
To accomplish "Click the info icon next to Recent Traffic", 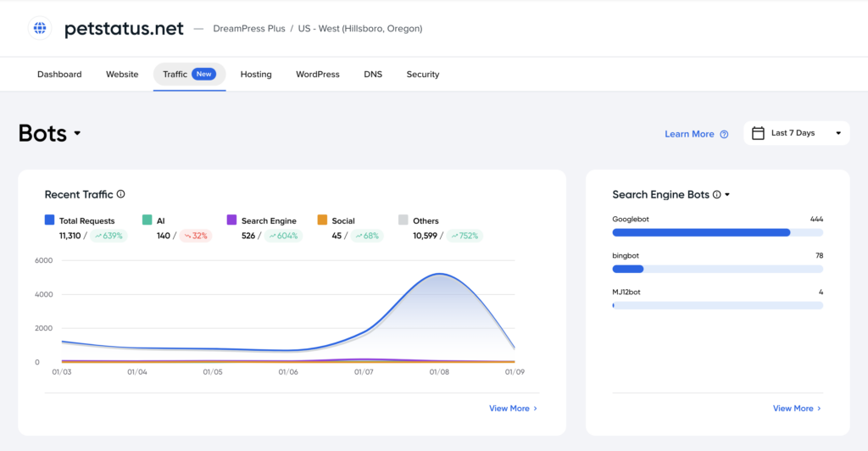I will pos(120,194).
